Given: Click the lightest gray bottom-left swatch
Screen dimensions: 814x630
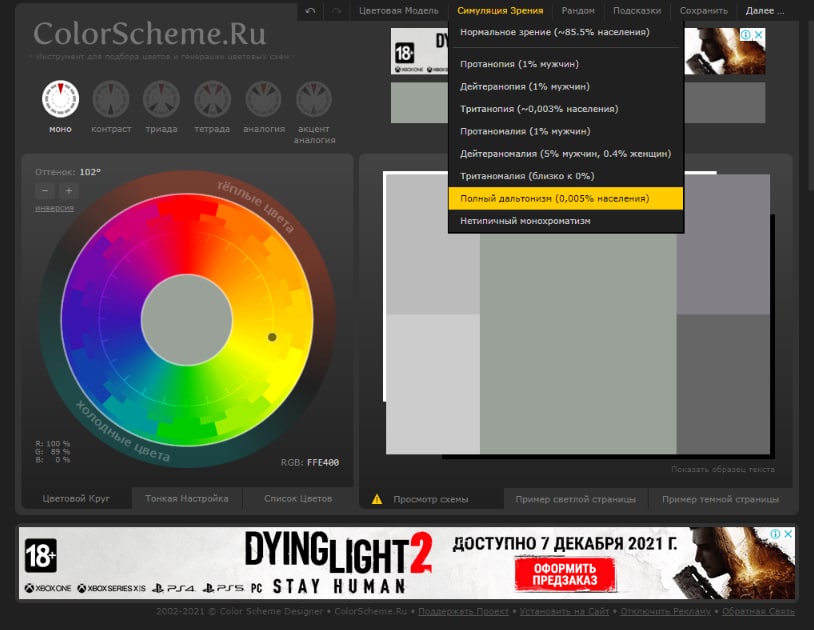Looking at the screenshot, I should pyautogui.click(x=433, y=384).
